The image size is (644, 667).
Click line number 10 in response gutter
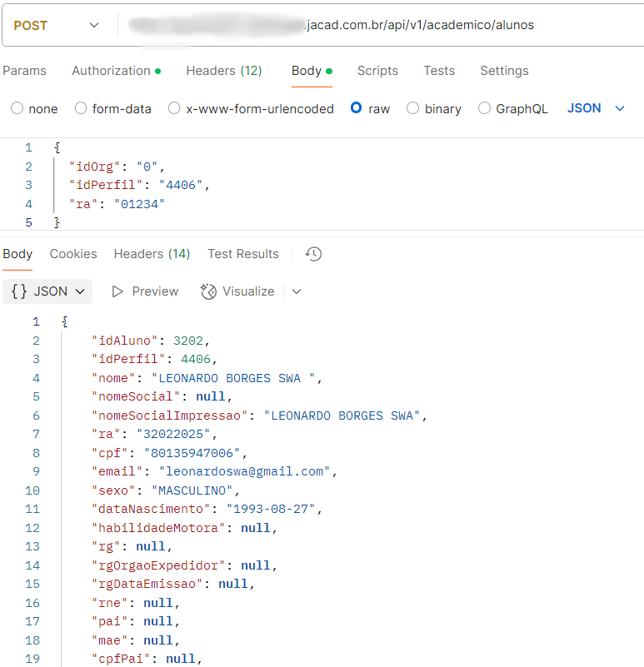tap(32, 490)
